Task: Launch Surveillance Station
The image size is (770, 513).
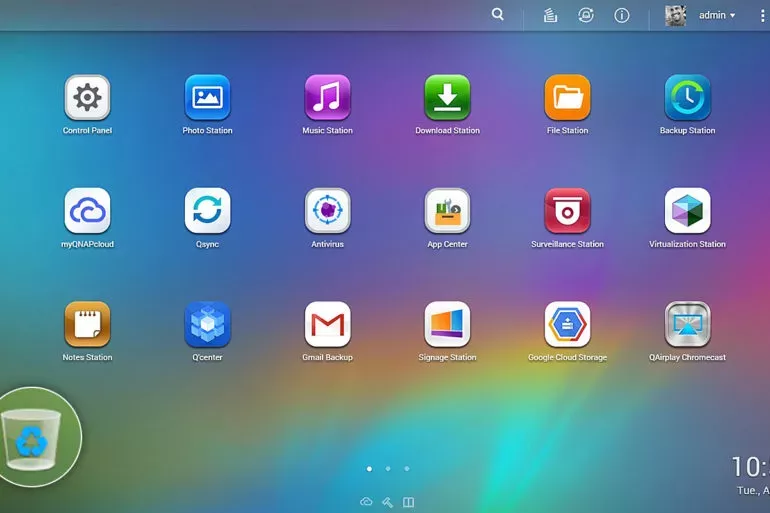Action: pos(567,211)
